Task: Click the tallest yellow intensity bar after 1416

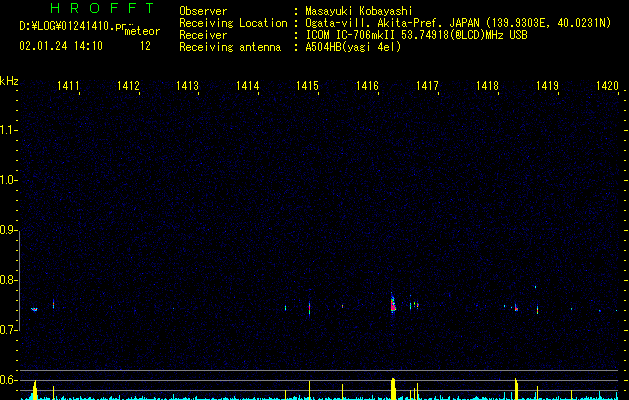Action: click(393, 389)
